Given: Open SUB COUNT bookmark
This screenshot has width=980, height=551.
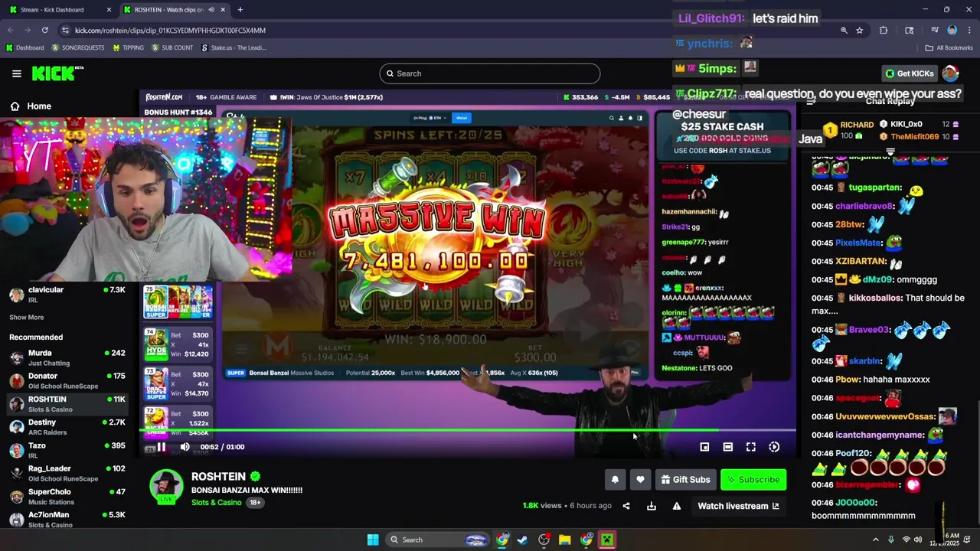Looking at the screenshot, I should (172, 47).
